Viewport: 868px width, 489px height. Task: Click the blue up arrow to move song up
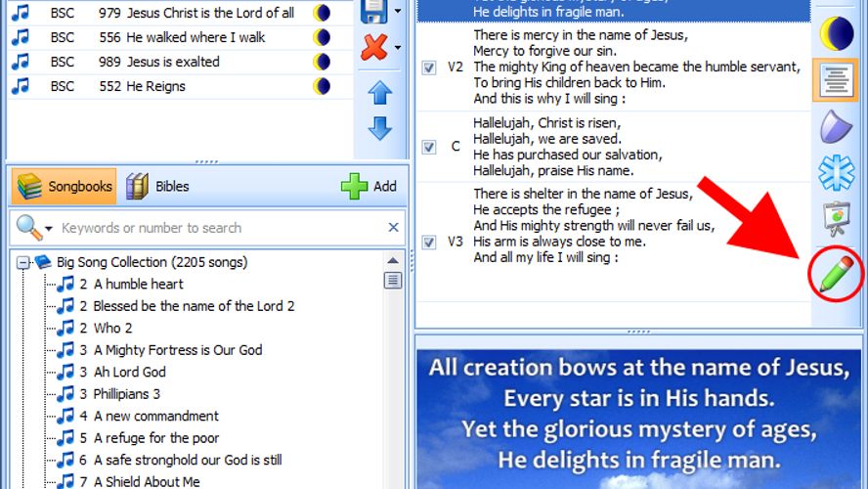coord(379,92)
